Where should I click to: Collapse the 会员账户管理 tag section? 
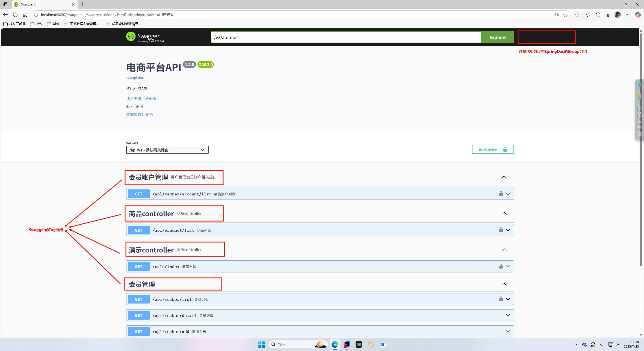(x=504, y=177)
